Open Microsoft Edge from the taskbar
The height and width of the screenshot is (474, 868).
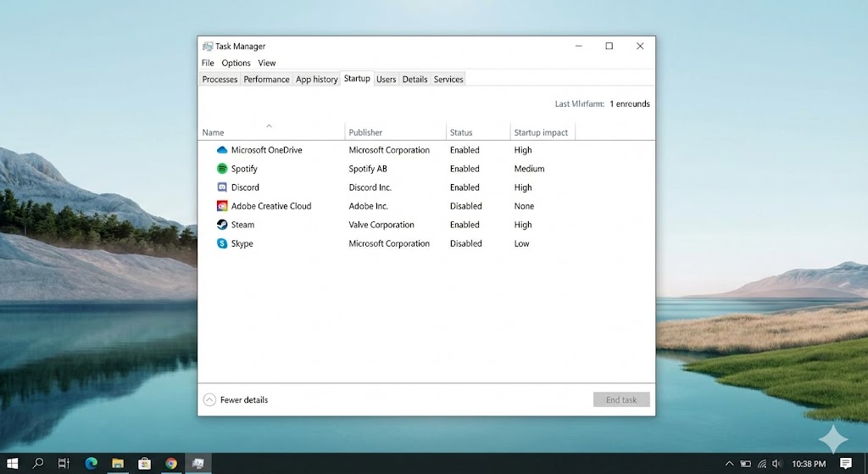click(x=91, y=463)
